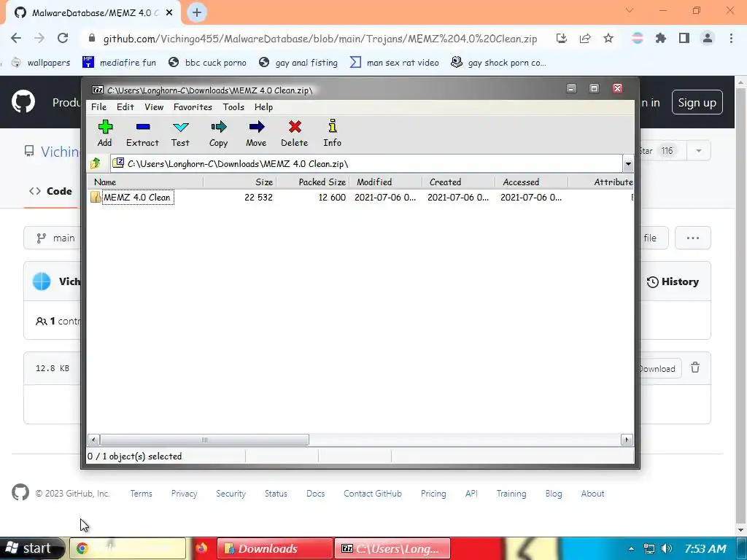Viewport: 747px width, 560px height.
Task: Show hidden tray icons arrow
Action: click(x=631, y=548)
